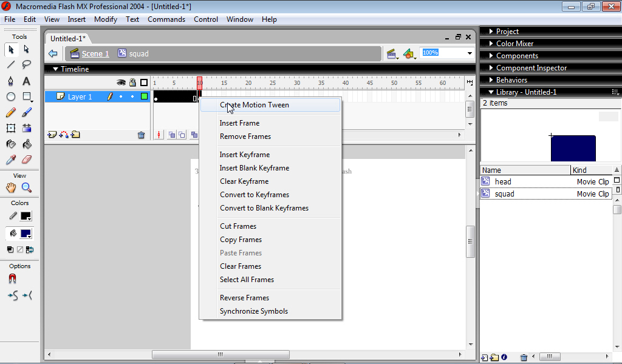Open the Modify menu

(x=106, y=19)
